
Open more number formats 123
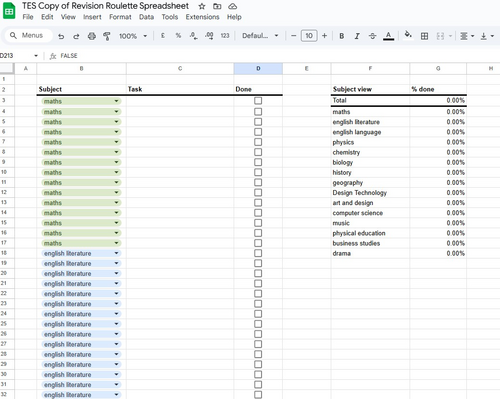click(225, 36)
